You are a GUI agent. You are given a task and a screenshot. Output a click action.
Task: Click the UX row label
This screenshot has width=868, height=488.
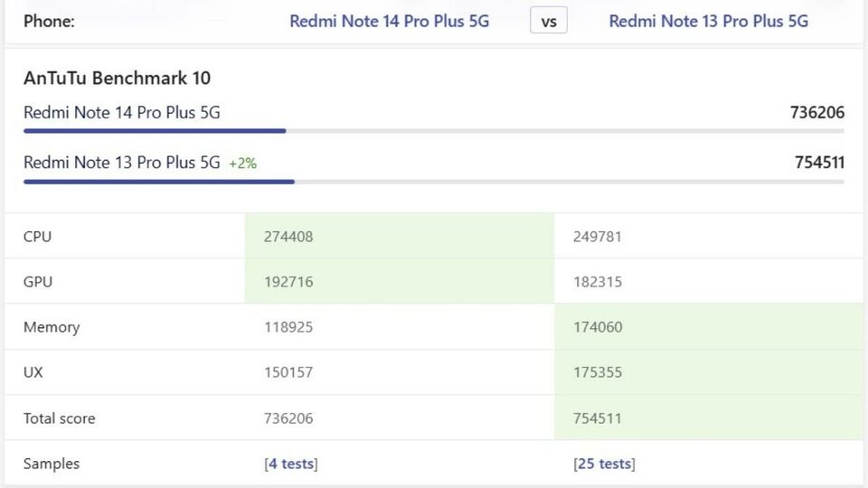(x=33, y=372)
